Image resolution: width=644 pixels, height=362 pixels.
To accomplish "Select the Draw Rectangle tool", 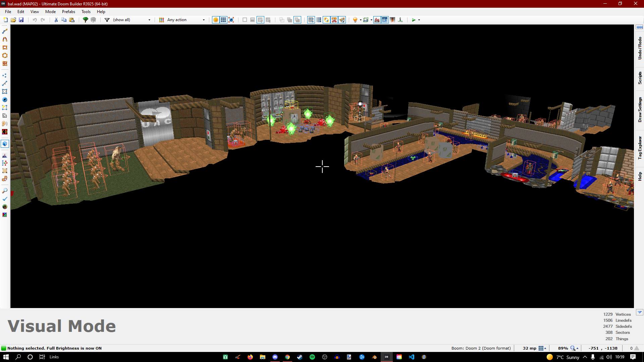I will [5, 47].
